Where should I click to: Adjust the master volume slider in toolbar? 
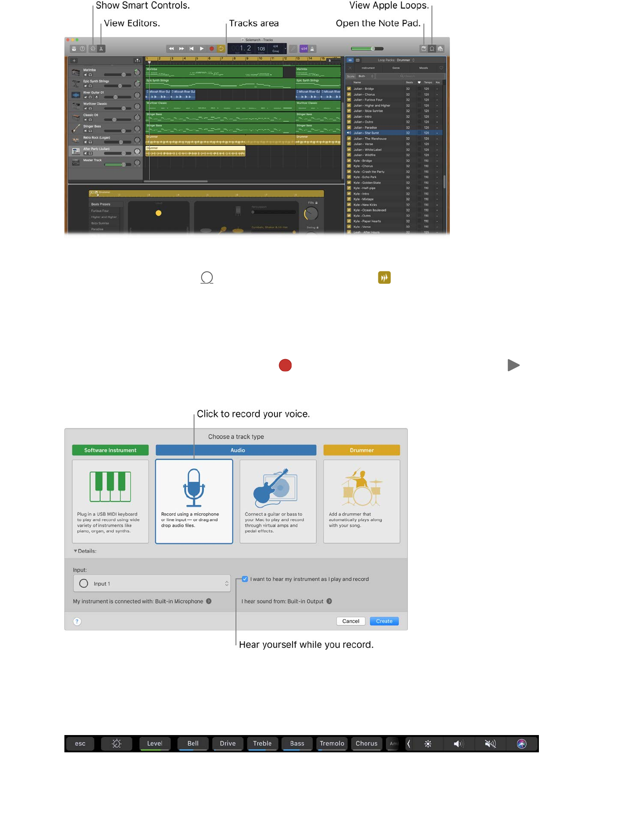coord(367,49)
